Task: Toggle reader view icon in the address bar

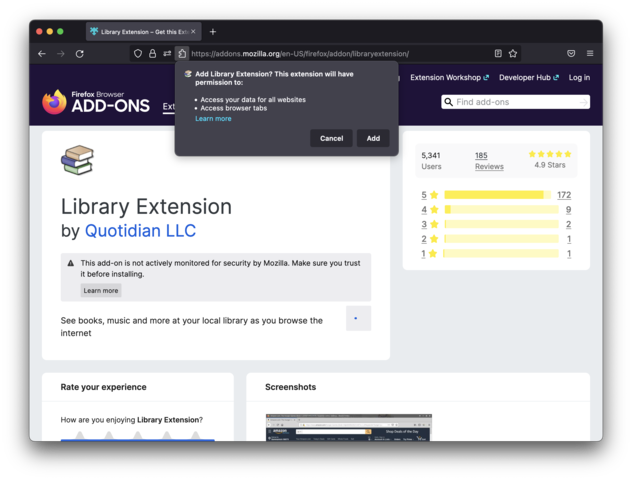Action: click(x=498, y=53)
